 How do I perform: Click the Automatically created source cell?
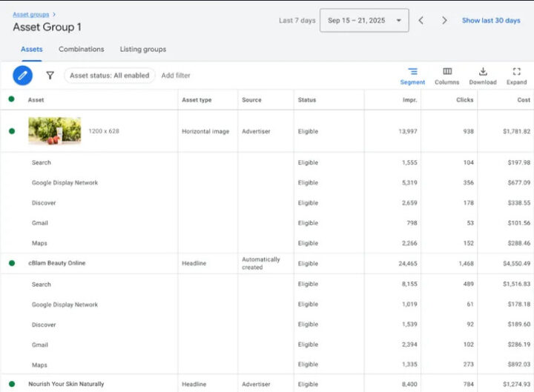[x=261, y=263]
